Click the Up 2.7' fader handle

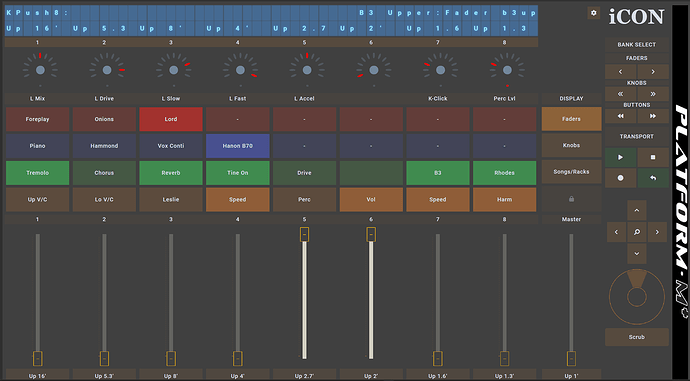[x=305, y=234]
